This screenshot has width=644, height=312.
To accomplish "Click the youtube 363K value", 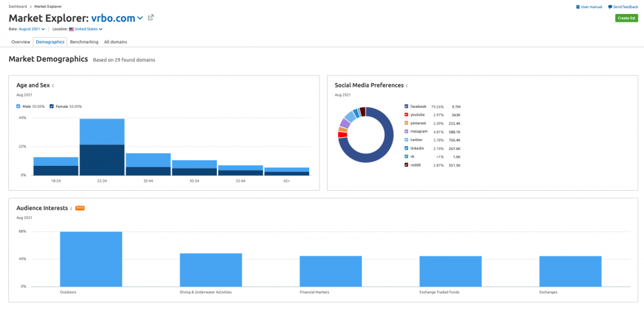I will (455, 115).
